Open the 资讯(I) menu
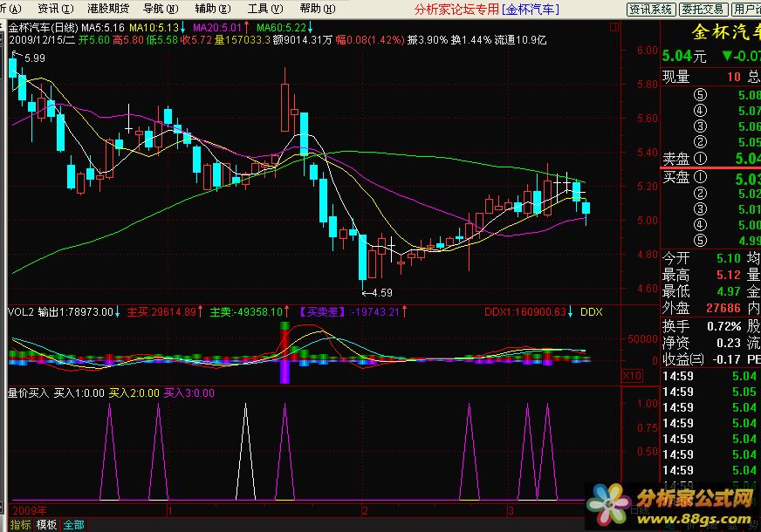 tap(55, 9)
